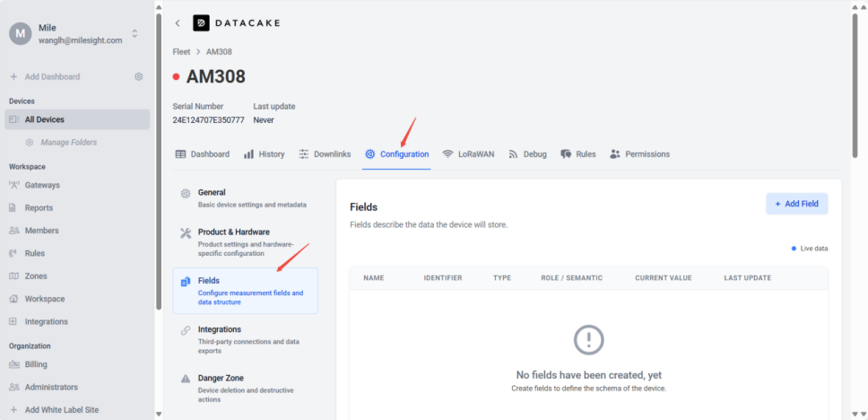
Task: Click the Zones map icon
Action: point(13,276)
